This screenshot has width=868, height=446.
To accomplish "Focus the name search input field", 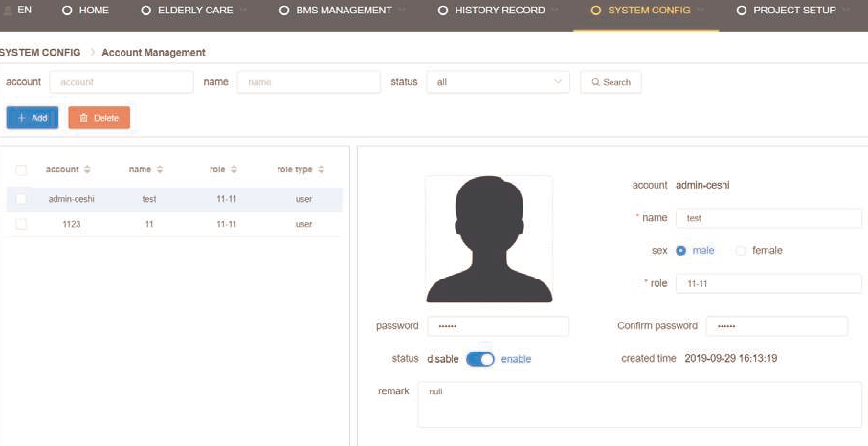I will tap(309, 82).
